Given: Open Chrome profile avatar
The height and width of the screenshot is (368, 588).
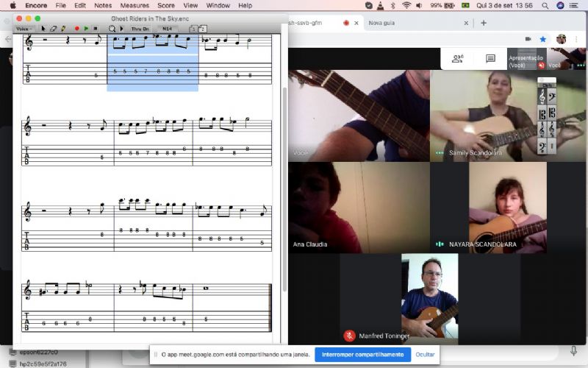Looking at the screenshot, I should click(x=561, y=39).
